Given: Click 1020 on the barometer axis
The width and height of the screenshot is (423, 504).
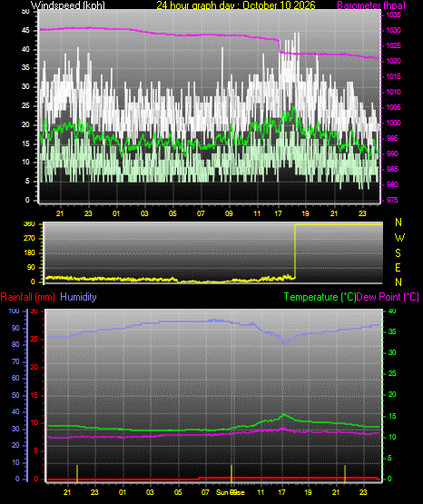Looking at the screenshot, I should (x=393, y=61).
